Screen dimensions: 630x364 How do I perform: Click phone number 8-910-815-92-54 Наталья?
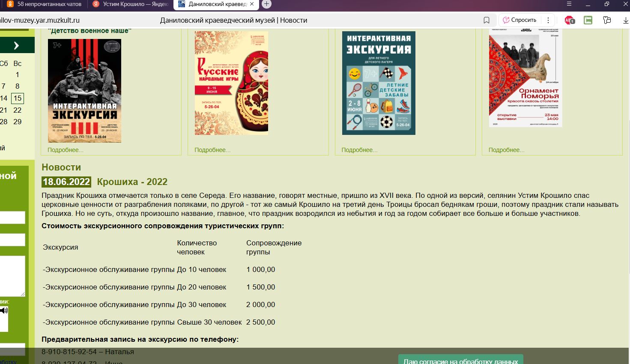click(x=88, y=352)
